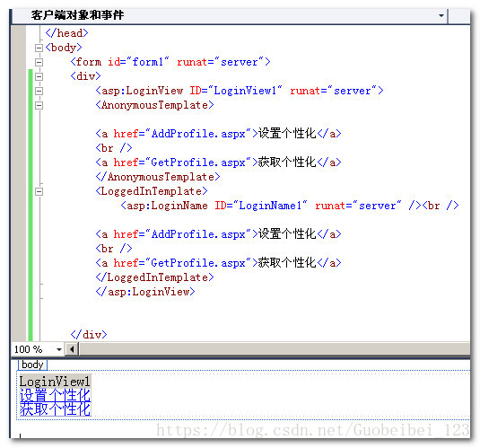Open the 100 % zoom dropdown
This screenshot has height=448, width=480.
coord(59,349)
